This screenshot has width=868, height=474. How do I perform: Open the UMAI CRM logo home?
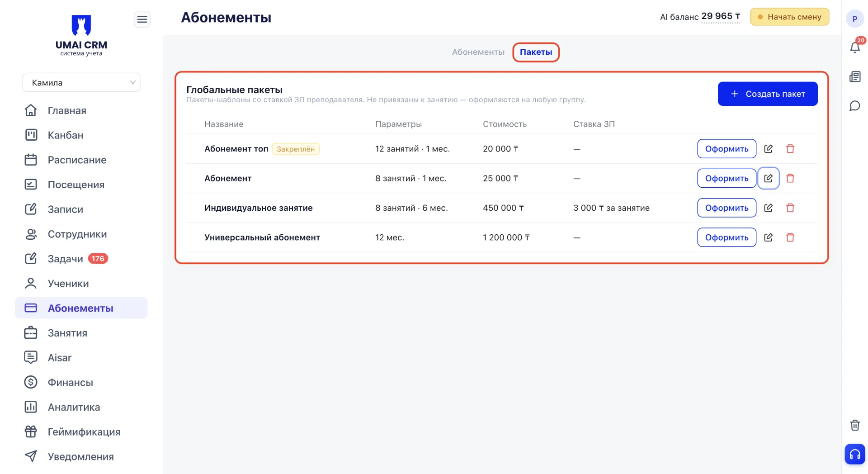(x=81, y=35)
